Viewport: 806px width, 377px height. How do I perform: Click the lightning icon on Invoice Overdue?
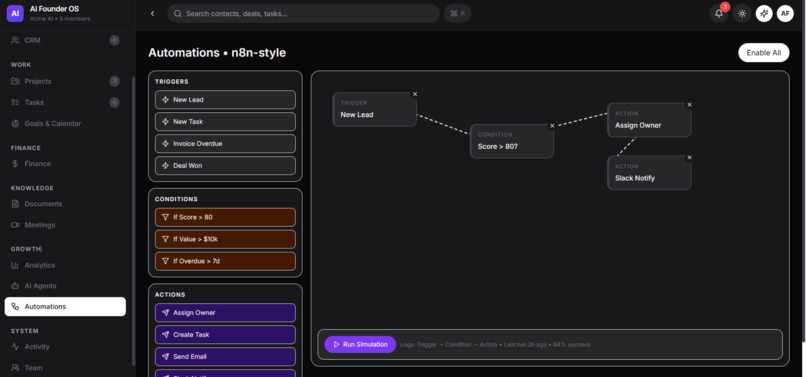click(x=166, y=143)
